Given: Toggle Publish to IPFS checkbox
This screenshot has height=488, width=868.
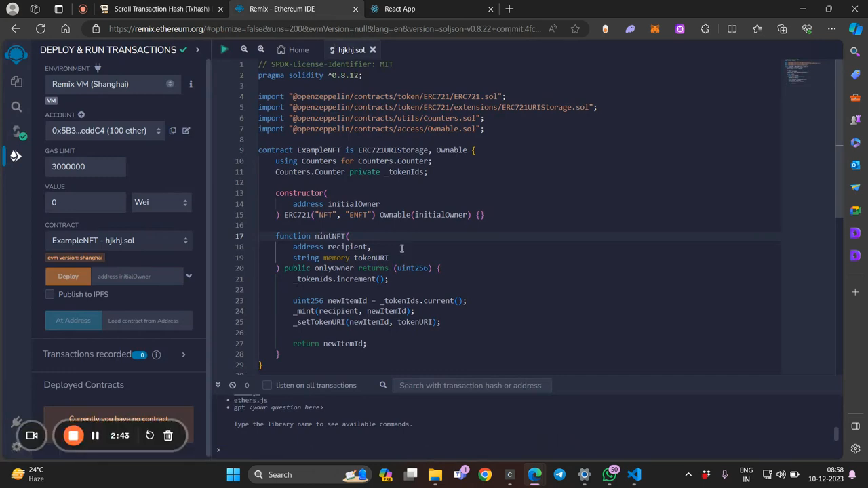Looking at the screenshot, I should pos(50,294).
